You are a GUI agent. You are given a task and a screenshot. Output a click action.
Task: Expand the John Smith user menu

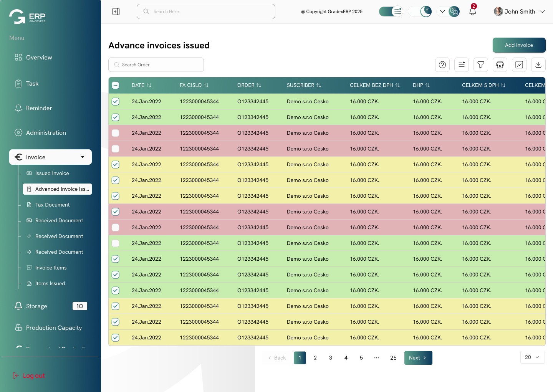519,12
